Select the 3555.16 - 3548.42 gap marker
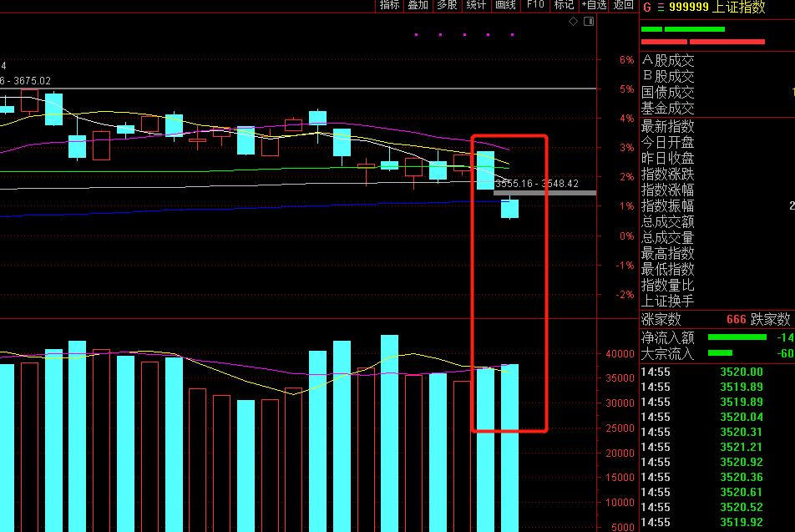The height and width of the screenshot is (532, 795). point(544,193)
